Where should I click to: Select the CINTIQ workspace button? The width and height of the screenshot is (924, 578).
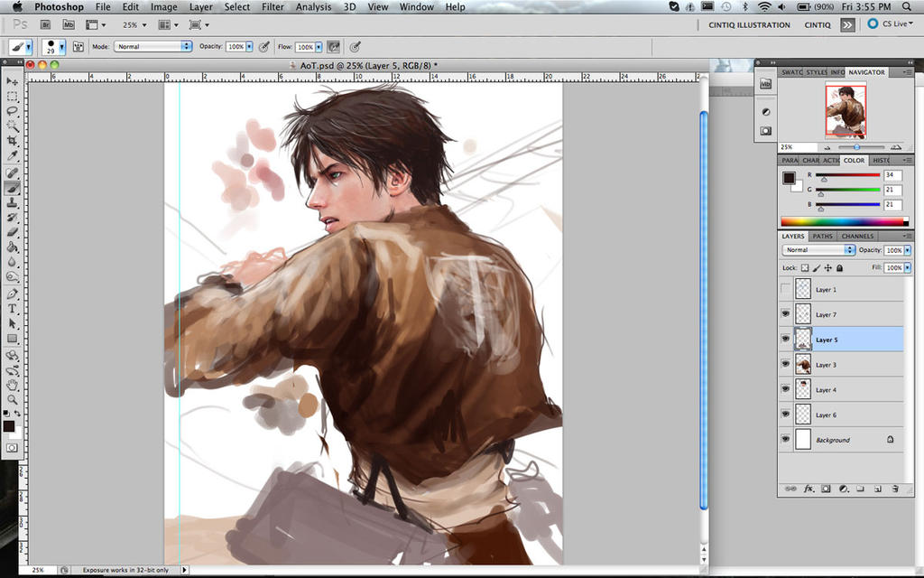click(x=818, y=24)
